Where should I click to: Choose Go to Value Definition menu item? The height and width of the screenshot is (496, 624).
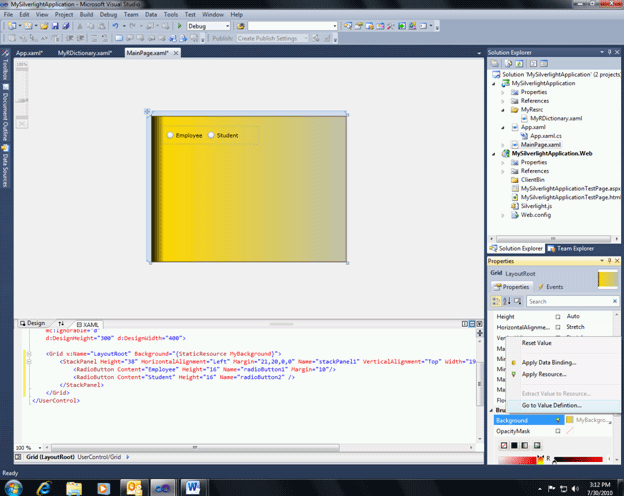pos(551,405)
